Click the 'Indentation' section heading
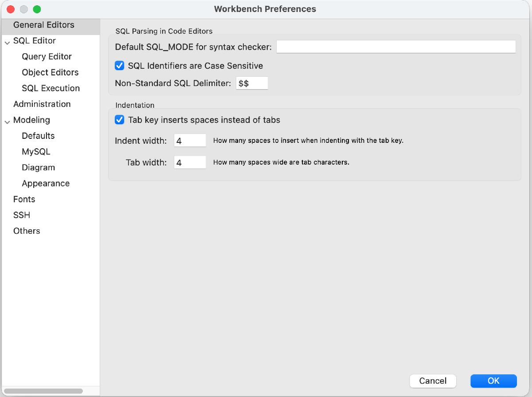This screenshot has width=532, height=397. point(135,105)
